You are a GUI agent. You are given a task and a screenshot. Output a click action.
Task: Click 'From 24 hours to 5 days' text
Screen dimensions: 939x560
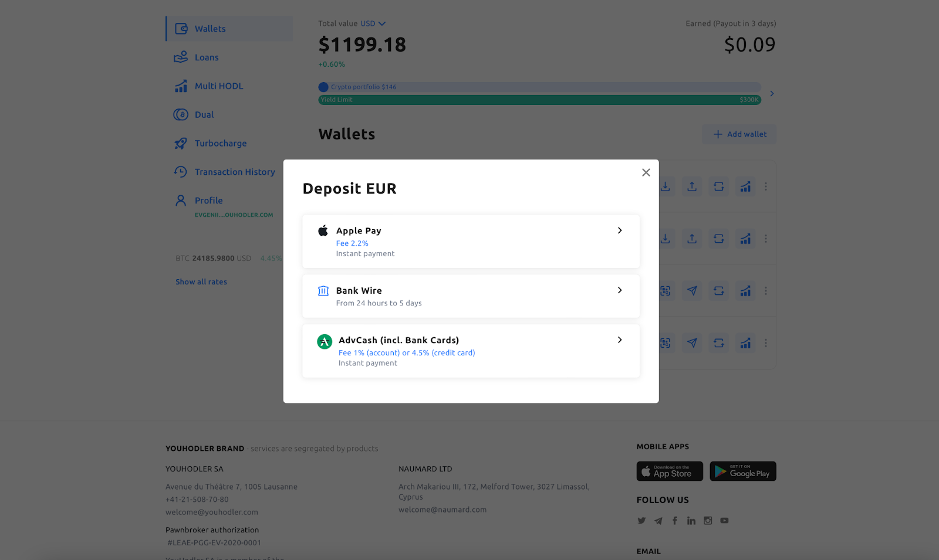[x=379, y=303]
